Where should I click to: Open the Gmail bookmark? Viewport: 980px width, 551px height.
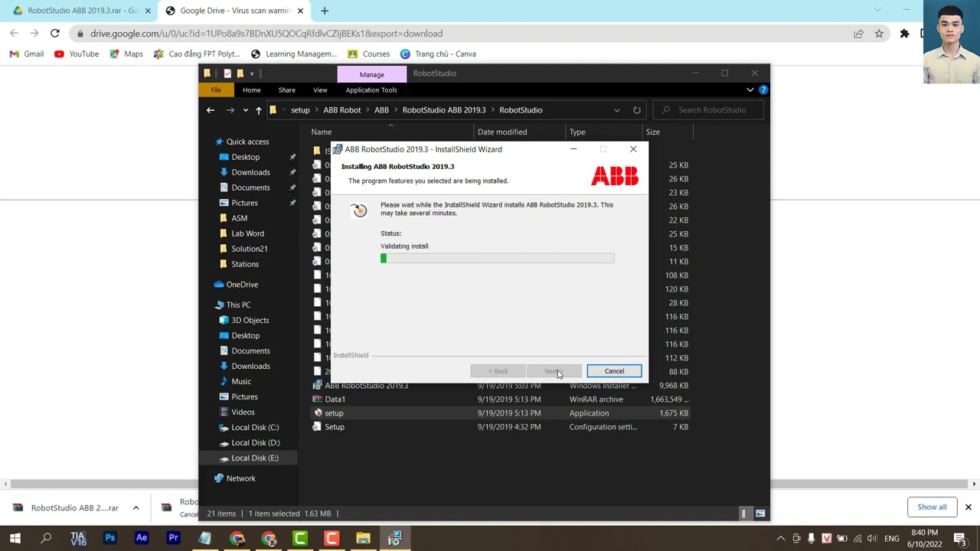26,54
